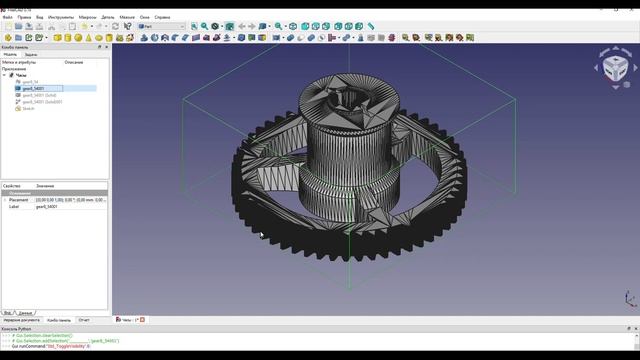Image resolution: width=640 pixels, height=360 pixels.
Task: Click the Placement value field
Action: [x=71, y=200]
